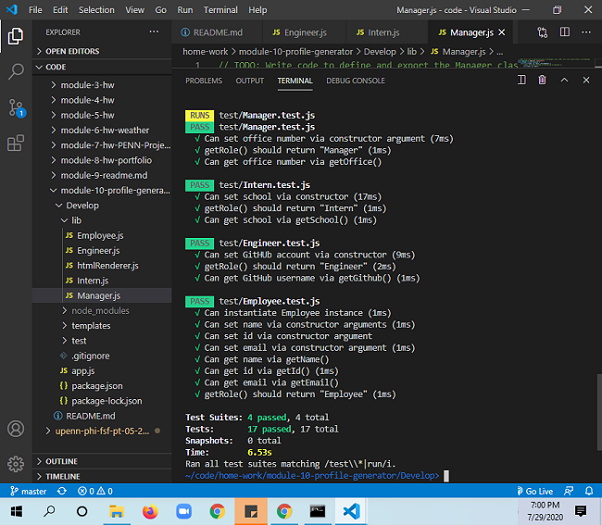Open the Selection menu
Viewport: 602px width, 525px height.
96,10
